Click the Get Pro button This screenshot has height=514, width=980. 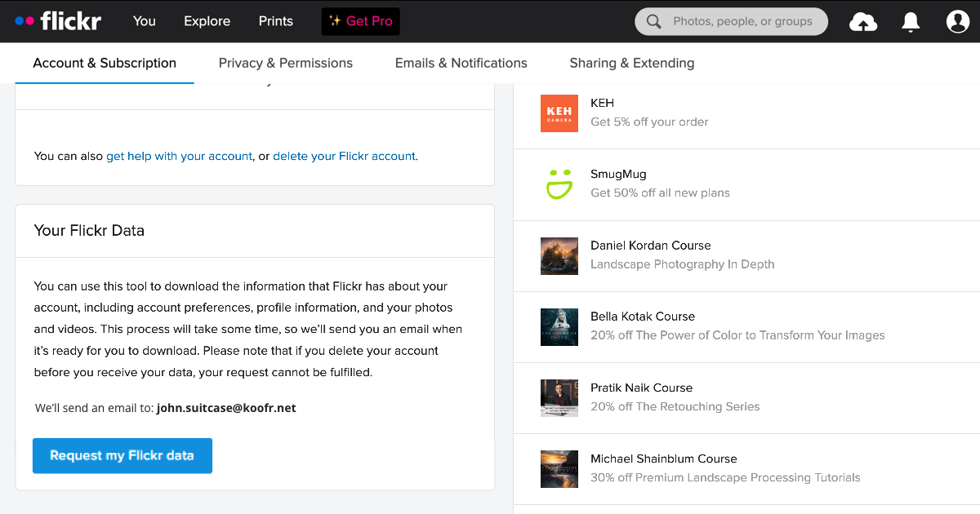click(x=361, y=21)
